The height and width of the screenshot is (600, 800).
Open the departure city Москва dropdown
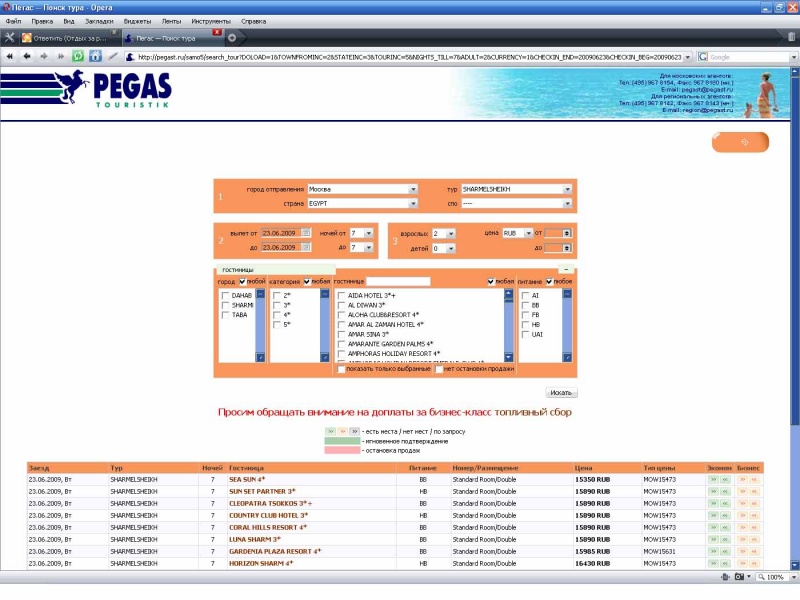[362, 188]
